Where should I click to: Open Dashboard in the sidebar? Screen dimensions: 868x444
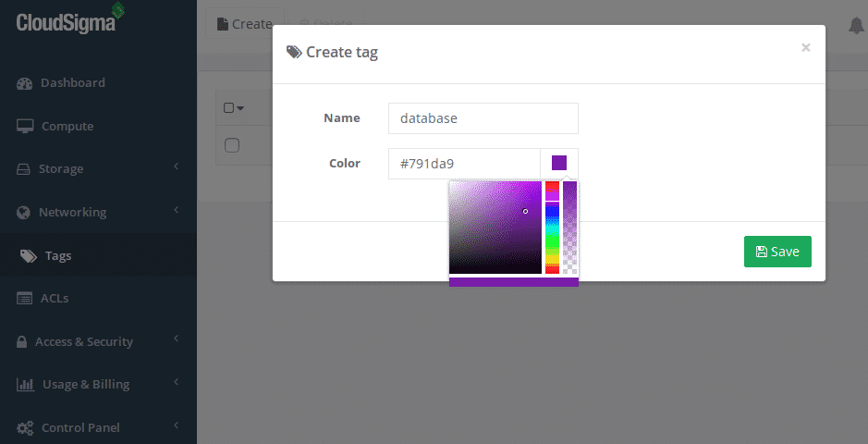[72, 82]
